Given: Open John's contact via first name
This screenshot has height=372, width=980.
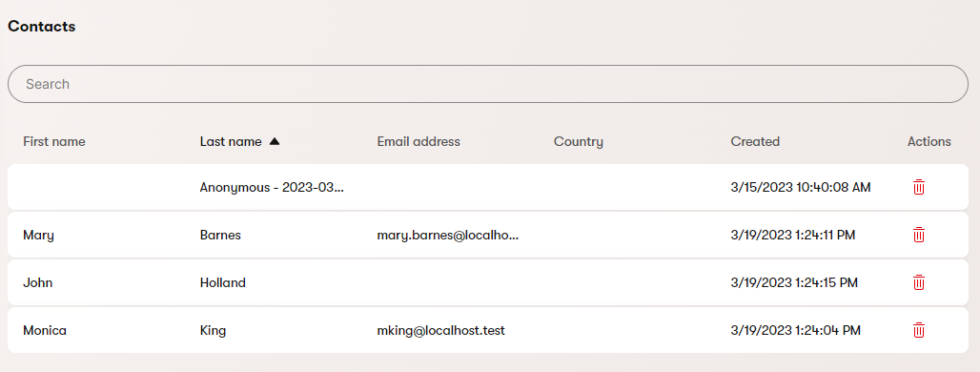Looking at the screenshot, I should pyautogui.click(x=37, y=282).
